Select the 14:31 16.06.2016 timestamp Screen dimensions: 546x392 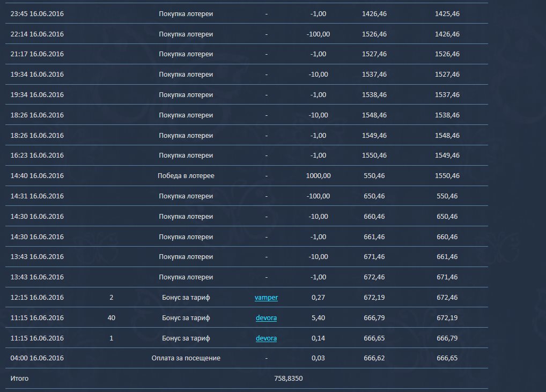pyautogui.click(x=37, y=196)
